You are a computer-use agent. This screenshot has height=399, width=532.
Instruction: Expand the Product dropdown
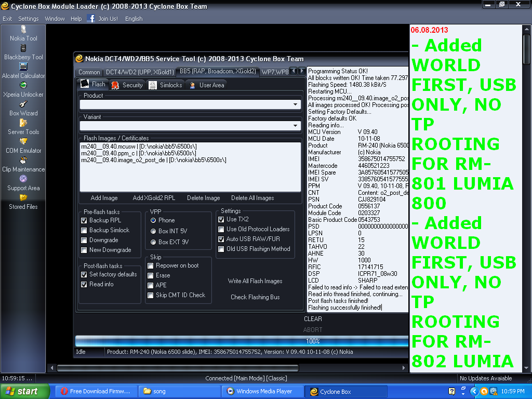click(296, 104)
